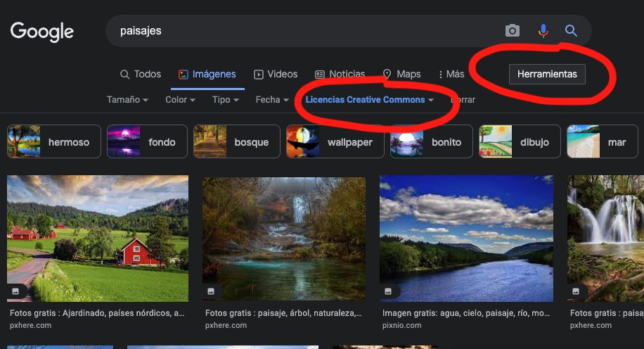Click Borrar to clear filters
This screenshot has width=644, height=349.
tap(463, 99)
